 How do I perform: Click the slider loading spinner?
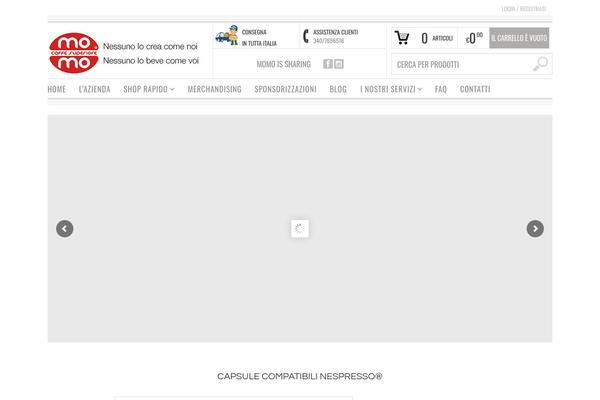(300, 229)
